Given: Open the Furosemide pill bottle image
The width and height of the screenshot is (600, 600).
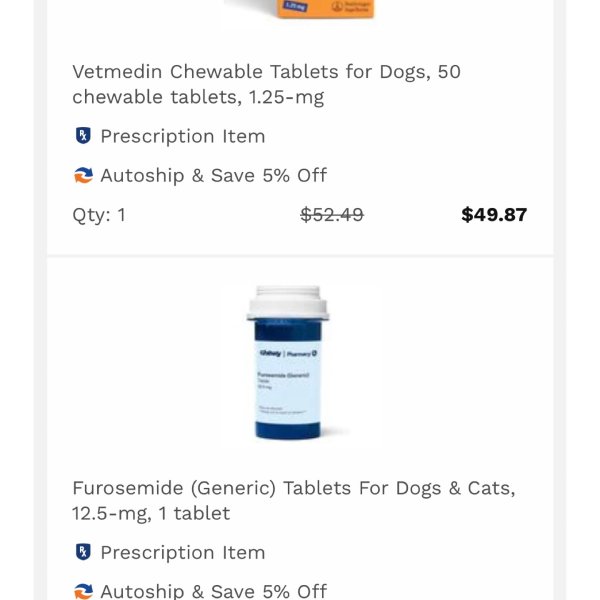Looking at the screenshot, I should click(288, 362).
